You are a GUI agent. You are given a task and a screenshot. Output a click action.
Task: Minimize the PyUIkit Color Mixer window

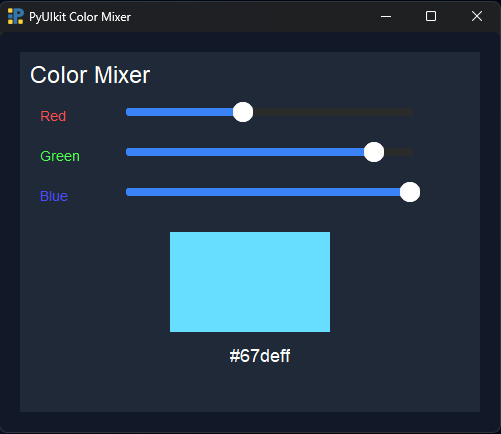coord(386,16)
